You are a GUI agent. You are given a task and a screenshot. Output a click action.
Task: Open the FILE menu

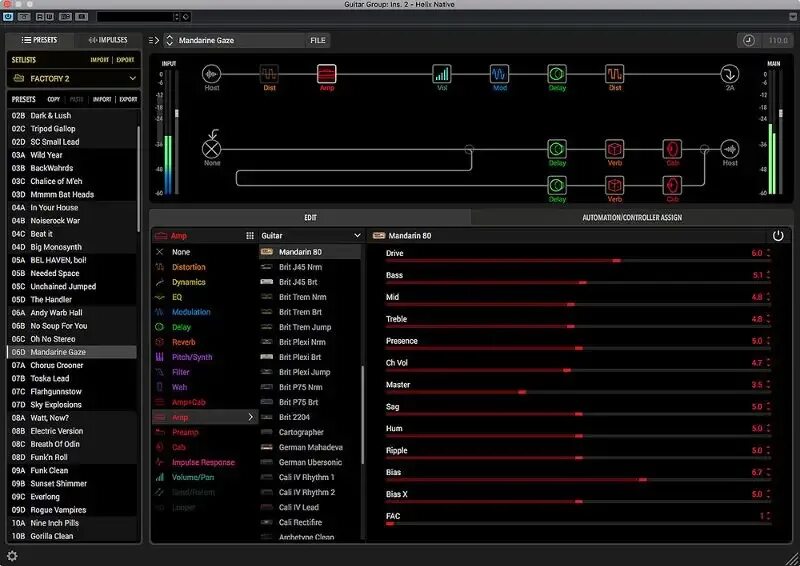click(317, 40)
